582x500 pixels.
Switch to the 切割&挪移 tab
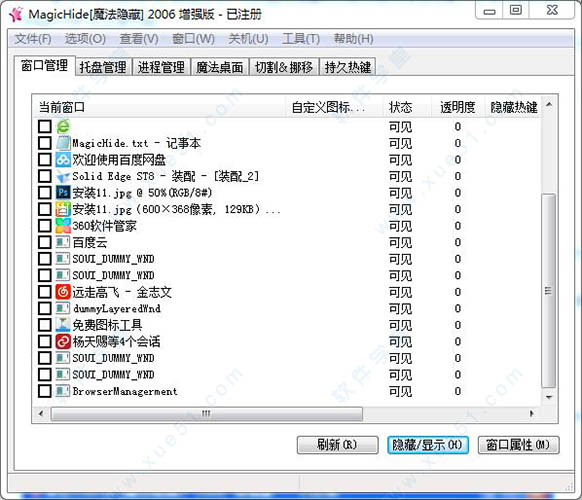tap(284, 67)
